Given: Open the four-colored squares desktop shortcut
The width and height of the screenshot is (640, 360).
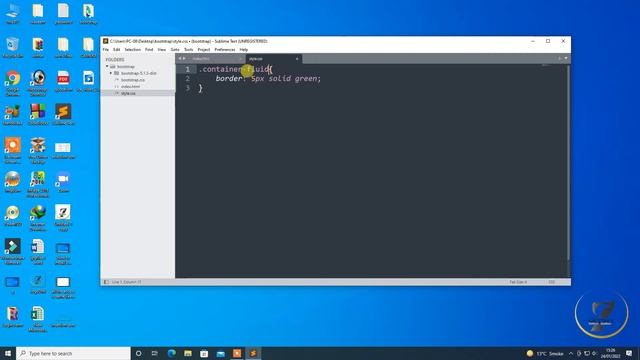Looking at the screenshot, I should tap(38, 114).
